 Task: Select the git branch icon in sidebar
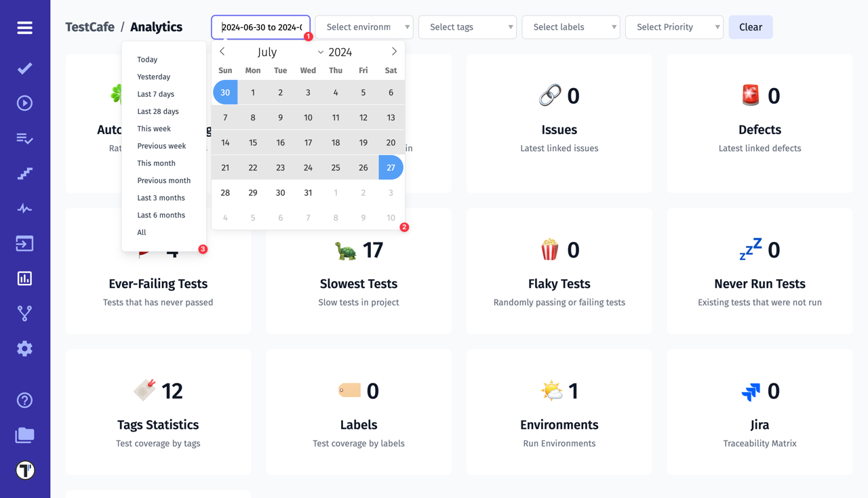(x=24, y=313)
